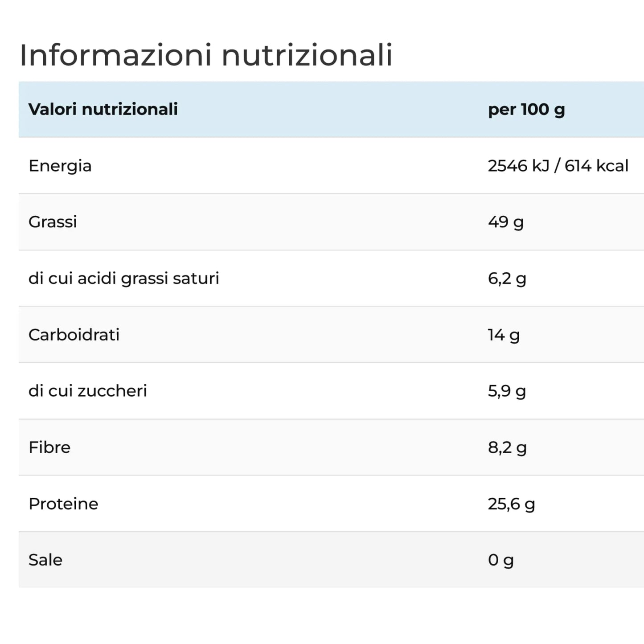Click the "per 100 g" column header
644x644 pixels.
click(x=526, y=110)
